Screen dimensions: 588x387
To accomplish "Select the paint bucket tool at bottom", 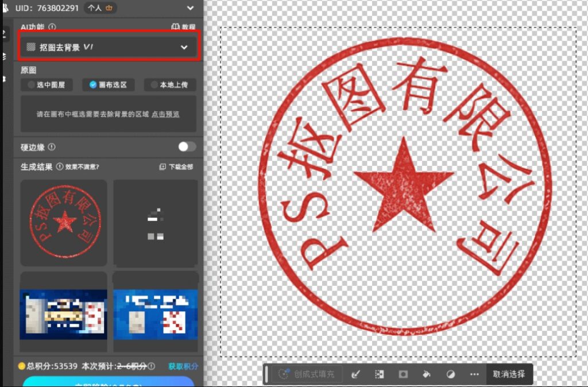I will pyautogui.click(x=427, y=374).
